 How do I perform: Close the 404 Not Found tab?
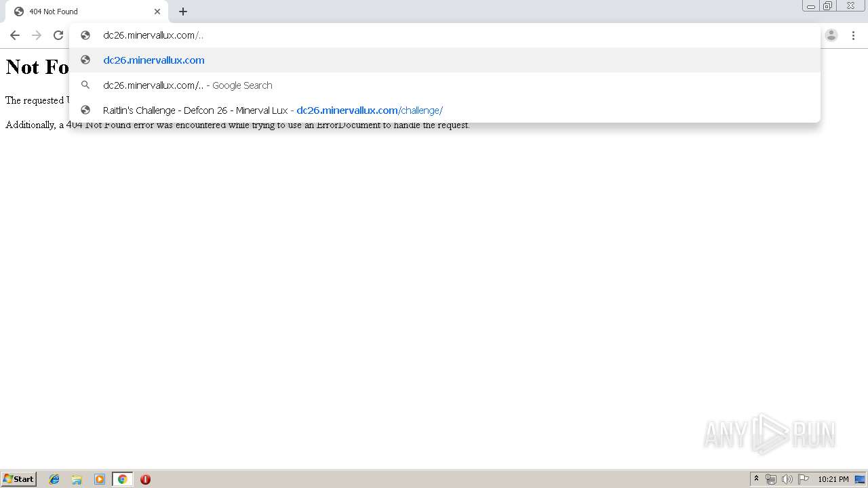coord(157,12)
